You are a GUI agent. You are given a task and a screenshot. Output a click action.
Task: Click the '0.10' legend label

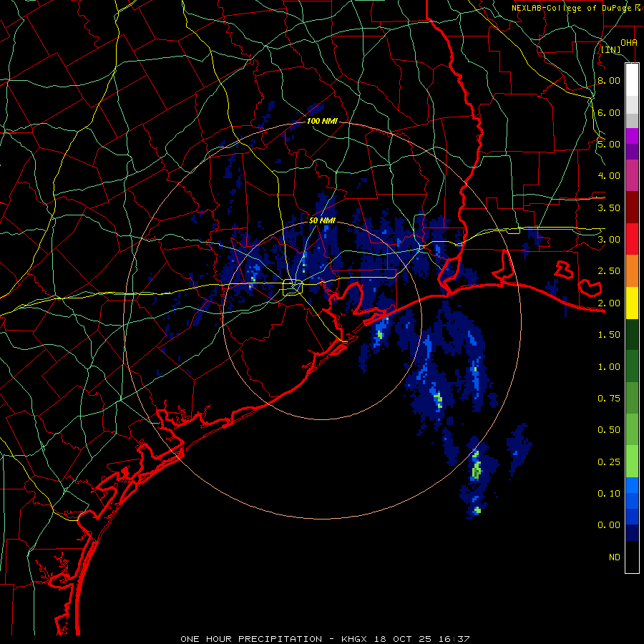(609, 494)
